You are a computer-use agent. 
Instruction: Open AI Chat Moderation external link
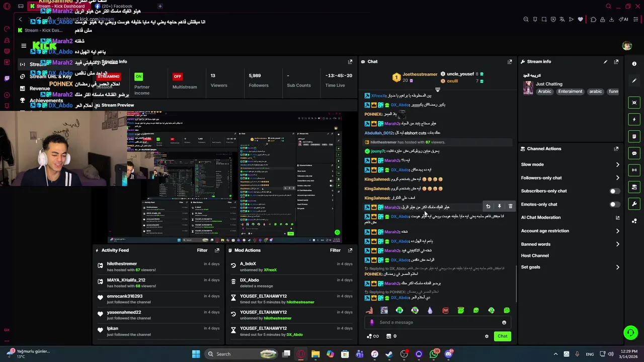click(618, 218)
